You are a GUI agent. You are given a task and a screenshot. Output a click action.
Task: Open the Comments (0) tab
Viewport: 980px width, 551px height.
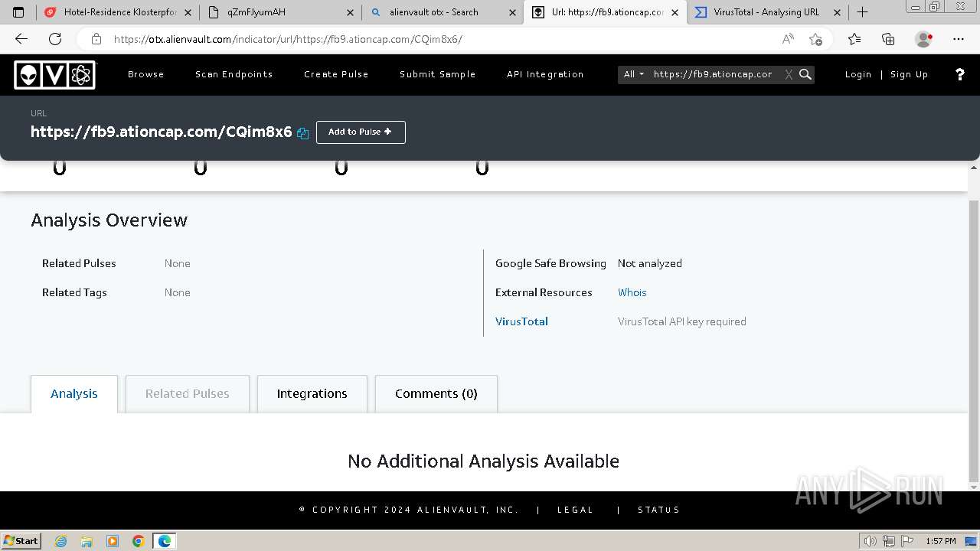tap(436, 393)
